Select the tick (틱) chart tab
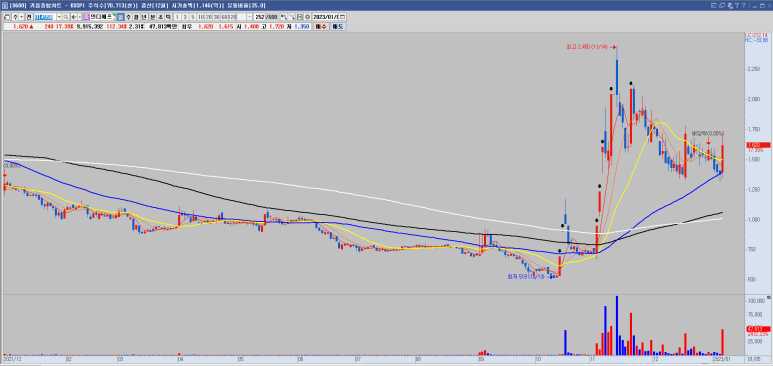Screen dimensions: 773x366 pyautogui.click(x=168, y=17)
